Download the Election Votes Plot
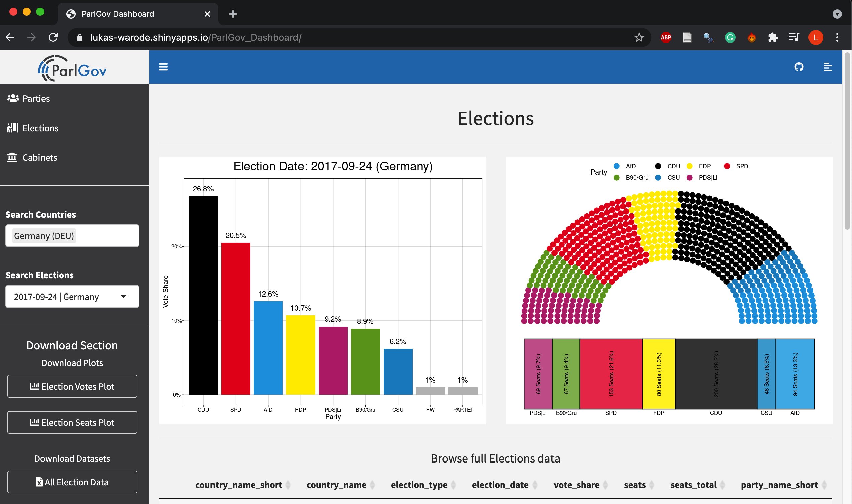 [x=72, y=386]
